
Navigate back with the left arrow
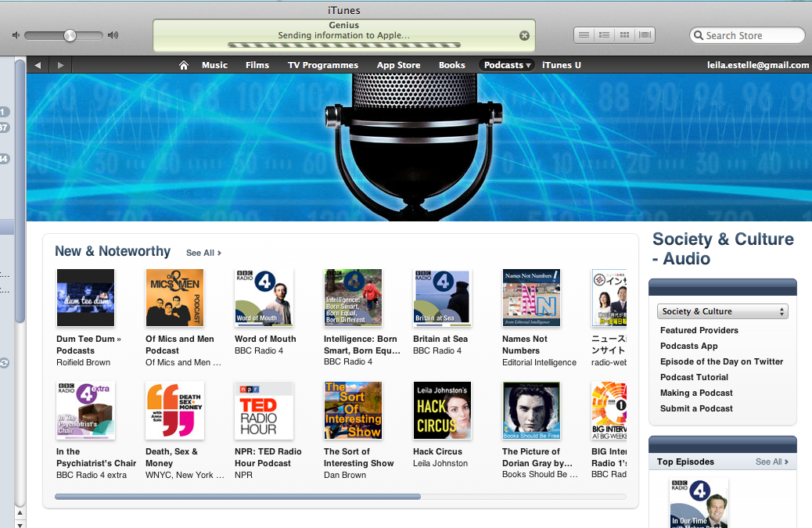tap(38, 65)
